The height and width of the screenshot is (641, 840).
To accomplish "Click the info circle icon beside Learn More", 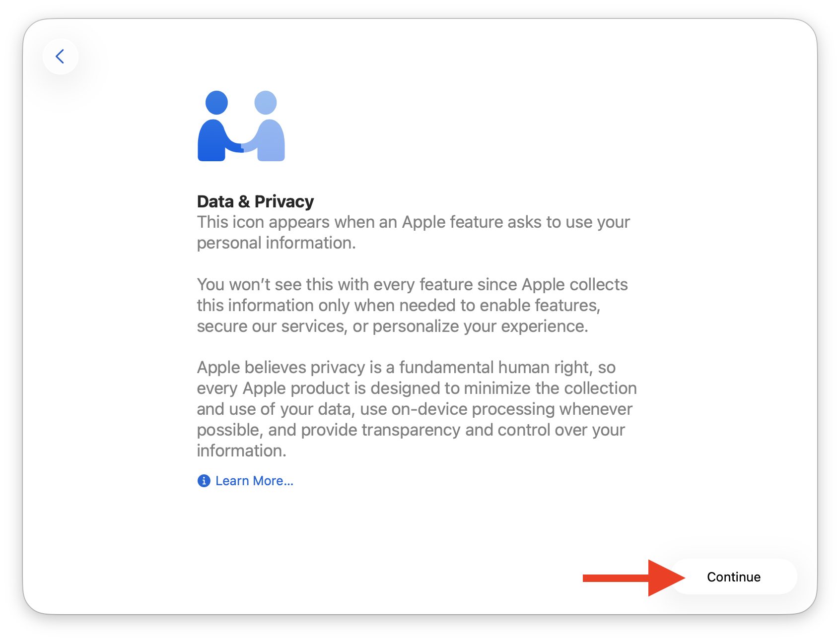I will click(x=204, y=481).
